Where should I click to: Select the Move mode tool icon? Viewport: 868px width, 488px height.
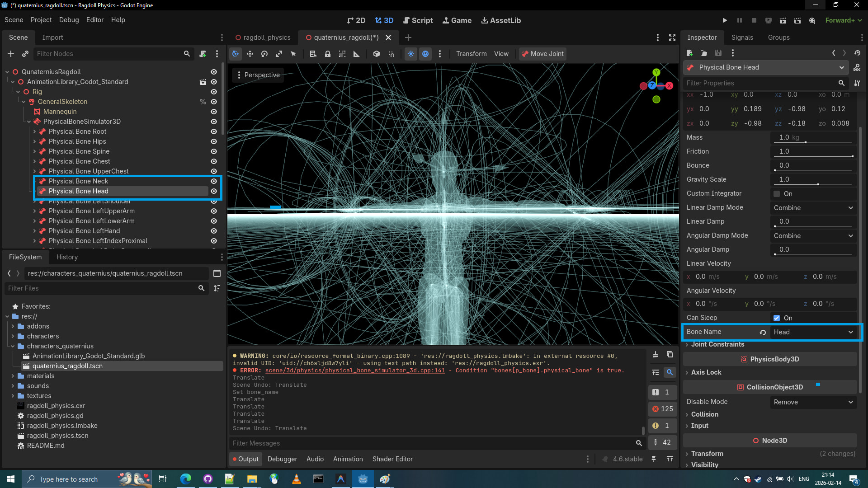[x=250, y=54]
